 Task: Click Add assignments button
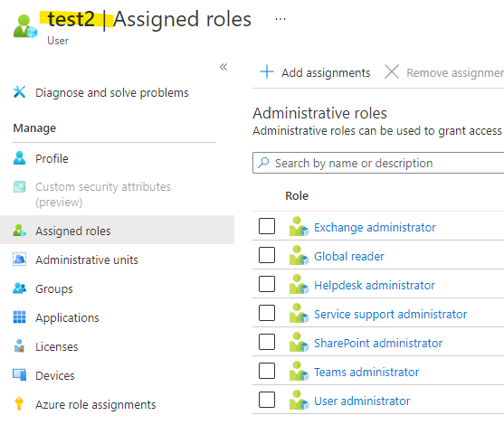[x=315, y=72]
